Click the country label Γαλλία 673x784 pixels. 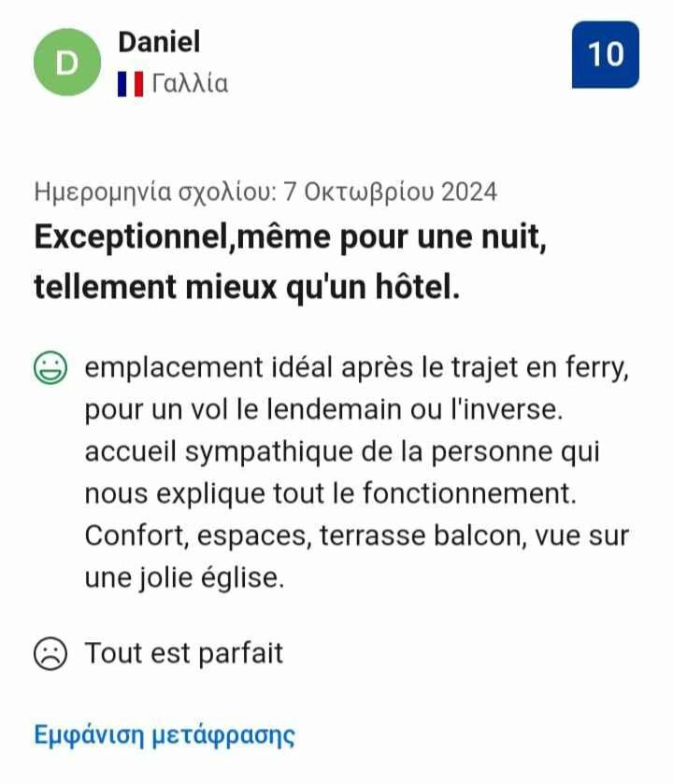(190, 83)
